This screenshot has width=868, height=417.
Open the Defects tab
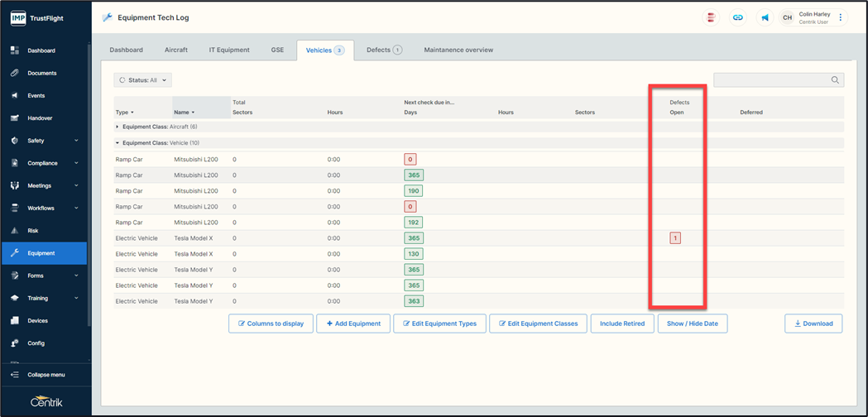click(x=383, y=50)
